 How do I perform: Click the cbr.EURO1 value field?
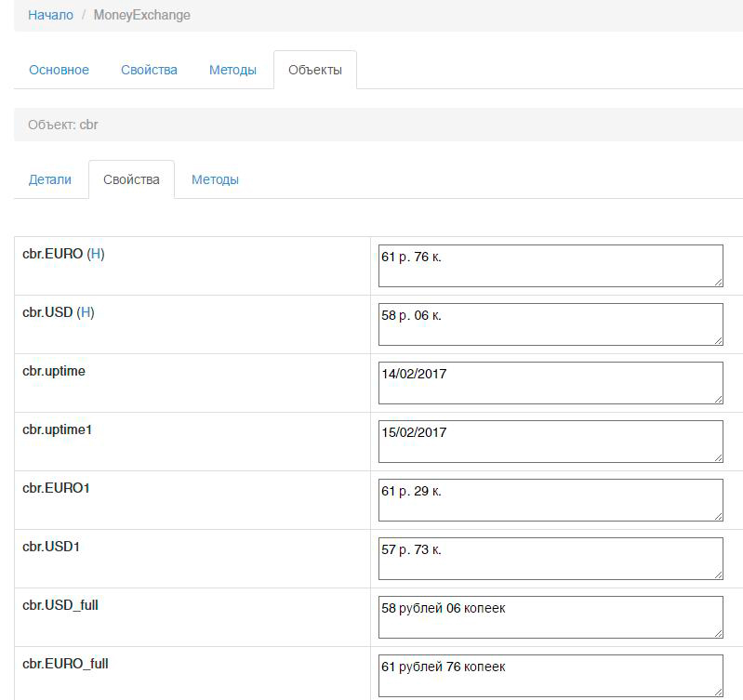[x=550, y=500]
